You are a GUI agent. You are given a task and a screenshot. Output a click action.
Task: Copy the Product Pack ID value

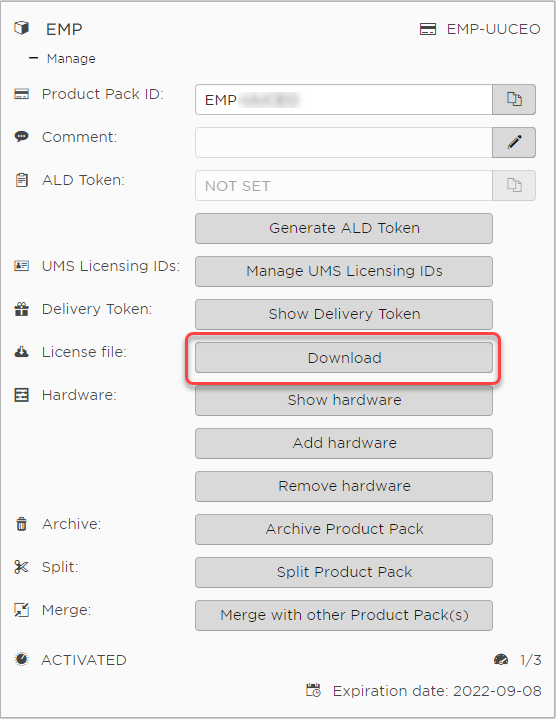click(x=514, y=100)
